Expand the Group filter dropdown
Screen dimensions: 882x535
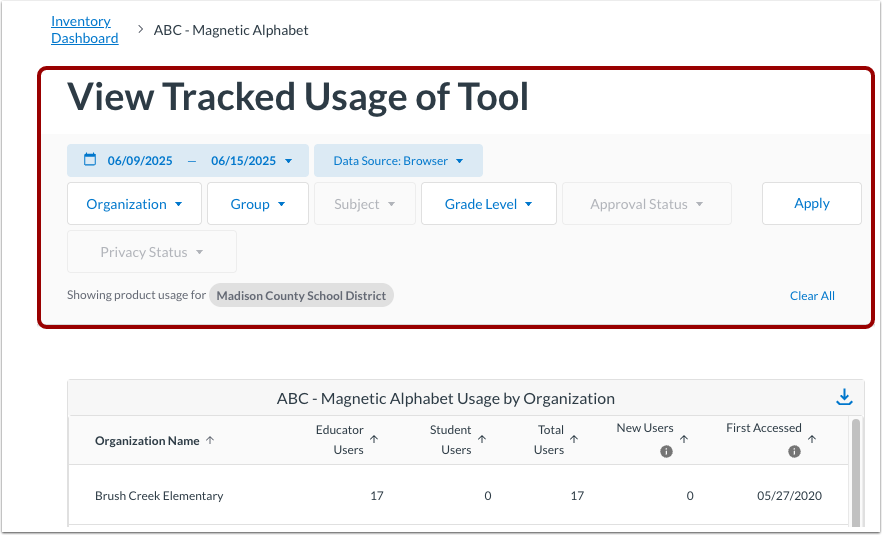pos(258,204)
